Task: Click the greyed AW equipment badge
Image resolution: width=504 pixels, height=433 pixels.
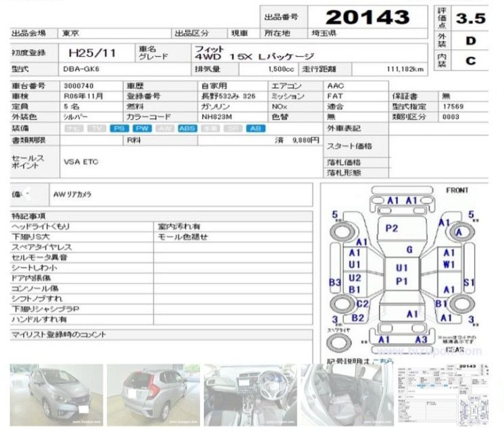Action: [x=165, y=128]
